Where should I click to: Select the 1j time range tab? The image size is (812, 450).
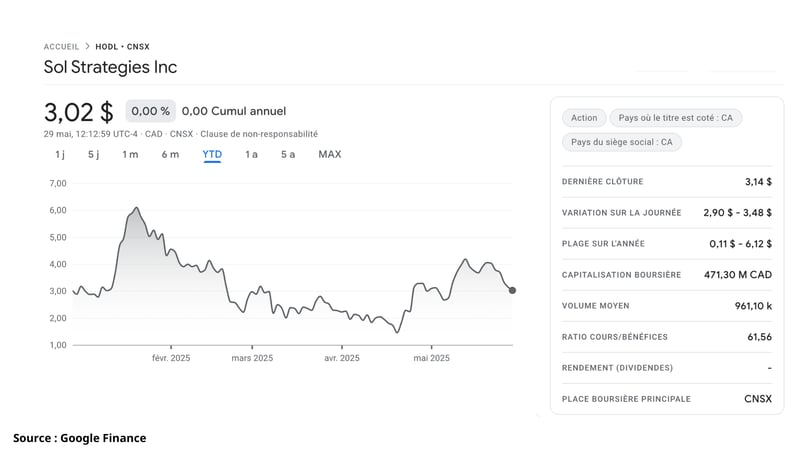point(60,154)
